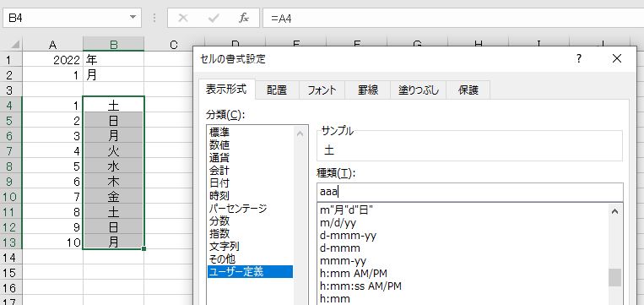Click cell B4 showing 土

(x=114, y=106)
